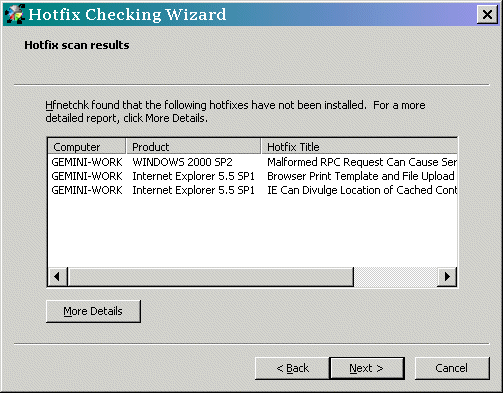Click the Hotfix Checking Wizard title bar icon
The image size is (503, 393).
(14, 14)
